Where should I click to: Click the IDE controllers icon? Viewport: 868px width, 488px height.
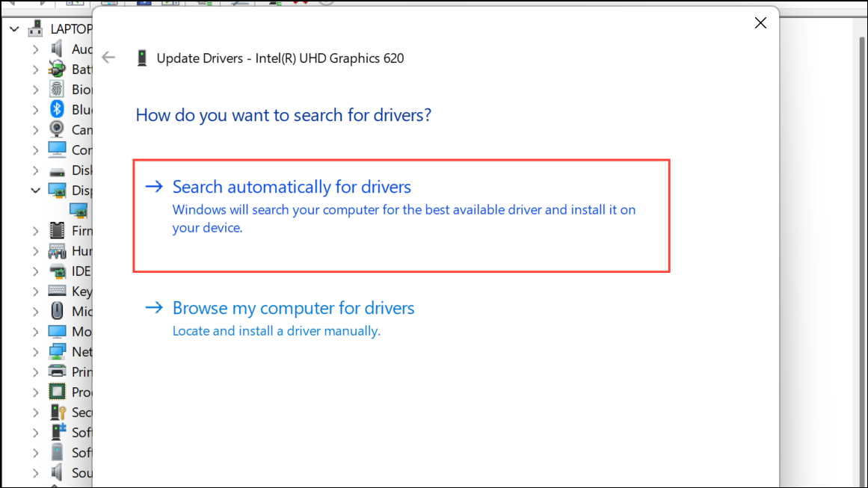[57, 271]
